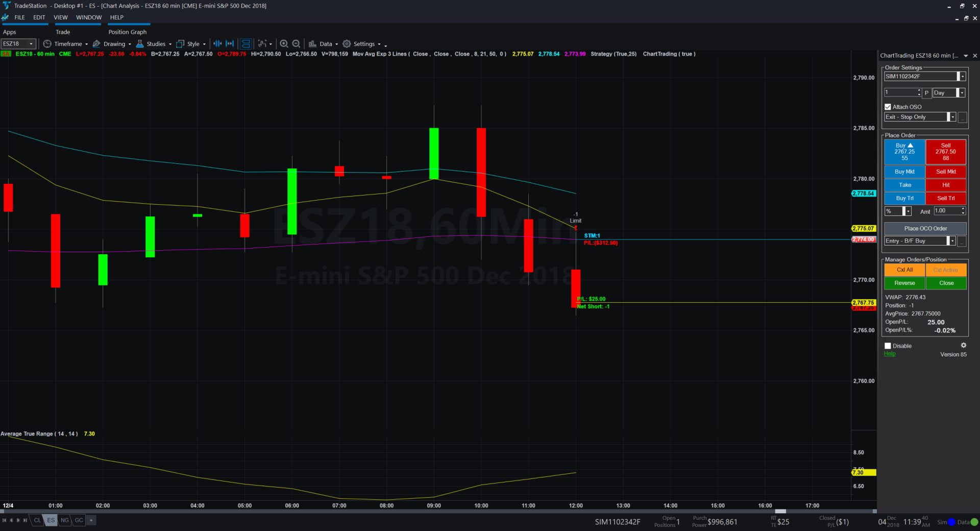Open the Entry - B/F Buy dropdown

click(952, 241)
